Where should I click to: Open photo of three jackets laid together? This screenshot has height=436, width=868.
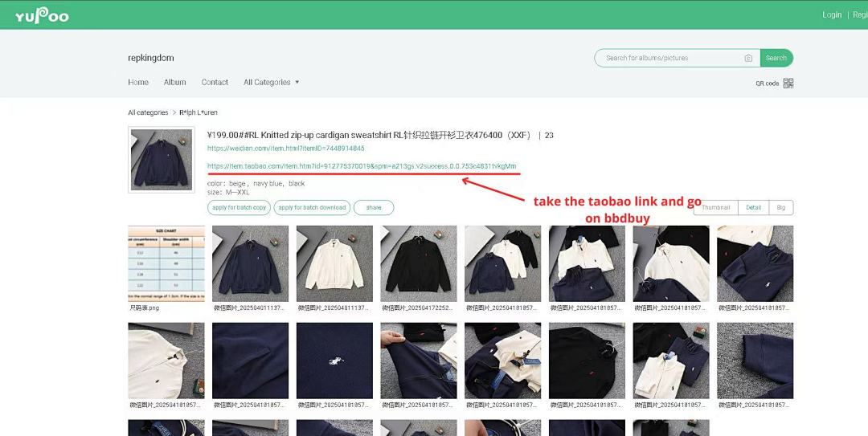click(502, 263)
